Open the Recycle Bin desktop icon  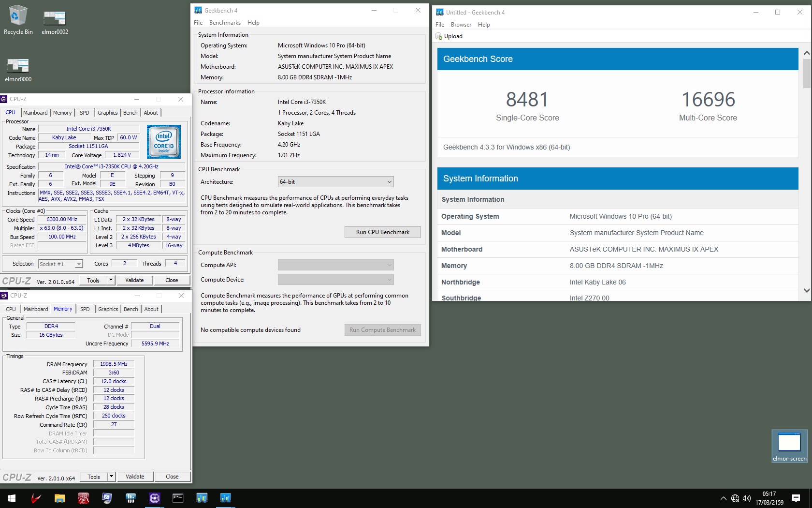click(18, 20)
